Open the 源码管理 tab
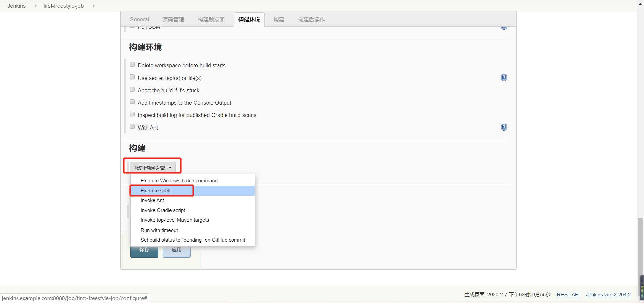This screenshot has height=303, width=644. [173, 19]
